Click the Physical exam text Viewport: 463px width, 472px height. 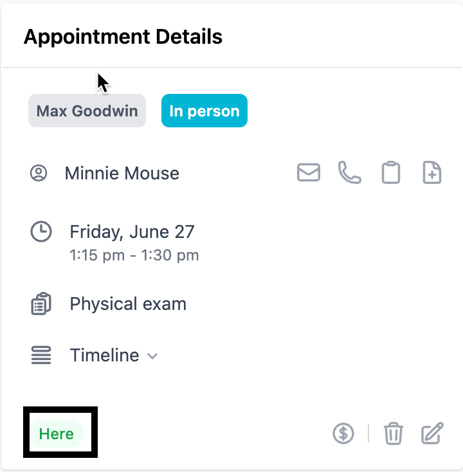tap(128, 304)
